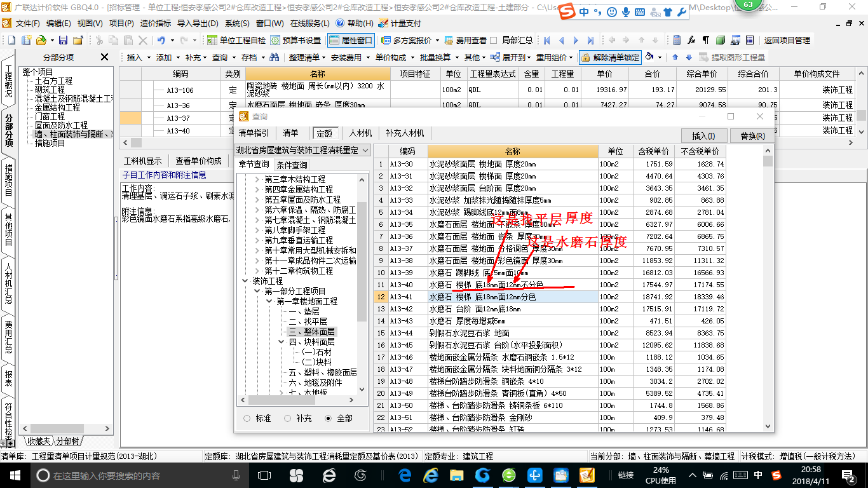The width and height of the screenshot is (868, 488).
Task: Open Windows Start menu
Action: [14, 475]
